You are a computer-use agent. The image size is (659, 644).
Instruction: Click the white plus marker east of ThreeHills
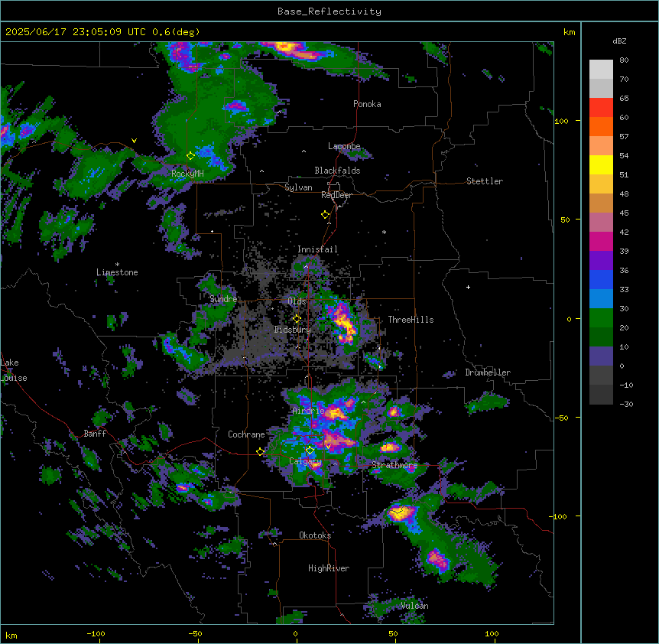click(x=468, y=287)
